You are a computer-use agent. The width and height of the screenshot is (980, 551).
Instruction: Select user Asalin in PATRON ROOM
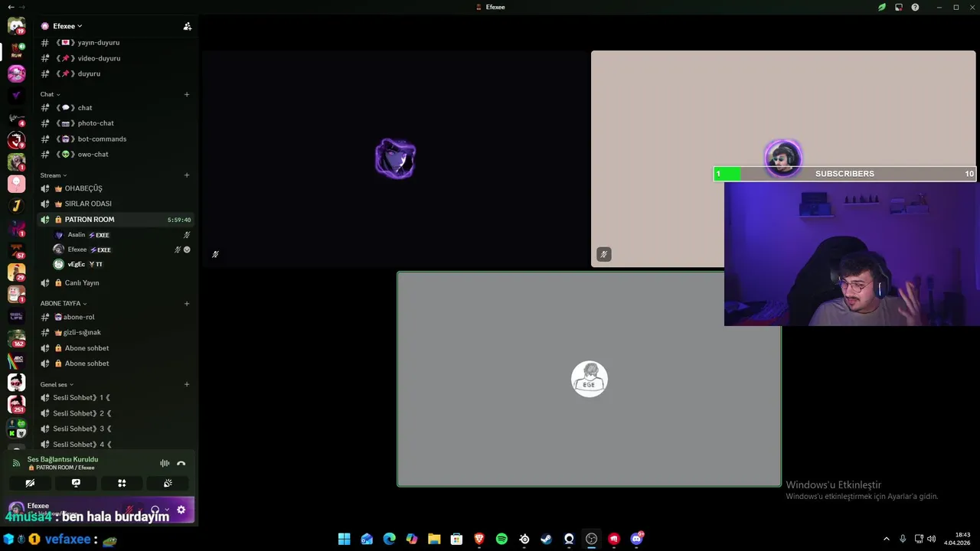point(122,235)
